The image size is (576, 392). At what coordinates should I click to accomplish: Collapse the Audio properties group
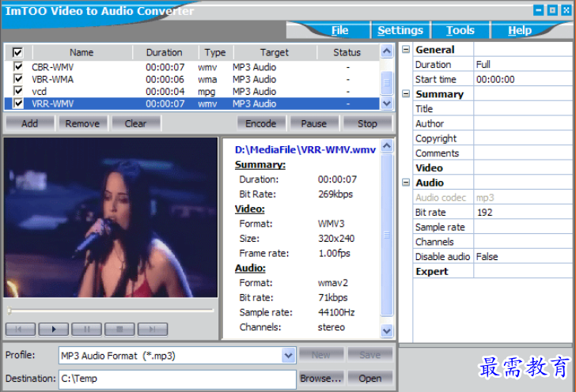406,182
